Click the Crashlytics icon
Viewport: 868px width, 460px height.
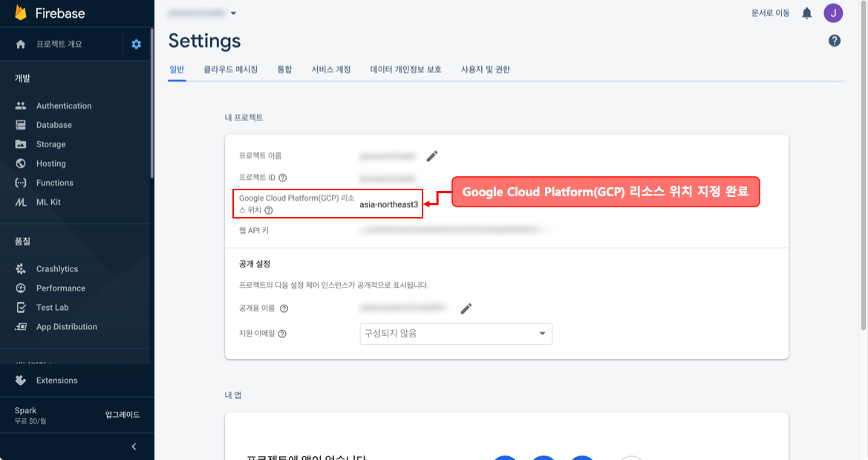[x=21, y=269]
